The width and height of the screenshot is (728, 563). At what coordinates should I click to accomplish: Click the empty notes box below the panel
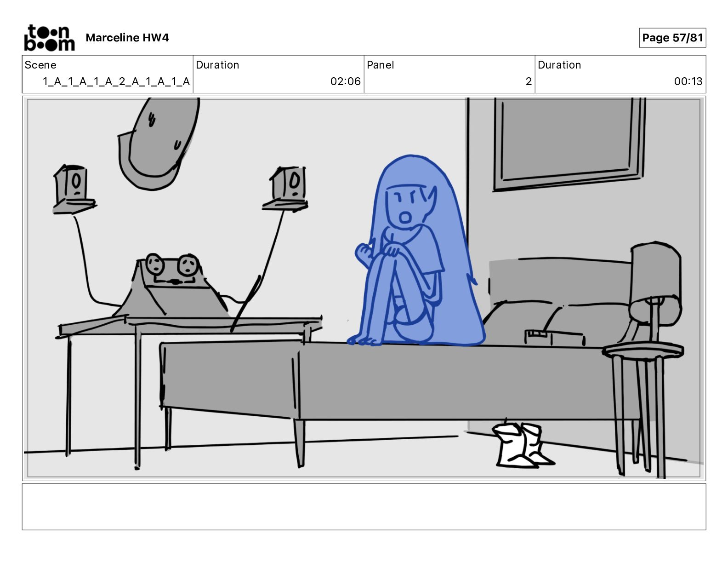[x=364, y=506]
